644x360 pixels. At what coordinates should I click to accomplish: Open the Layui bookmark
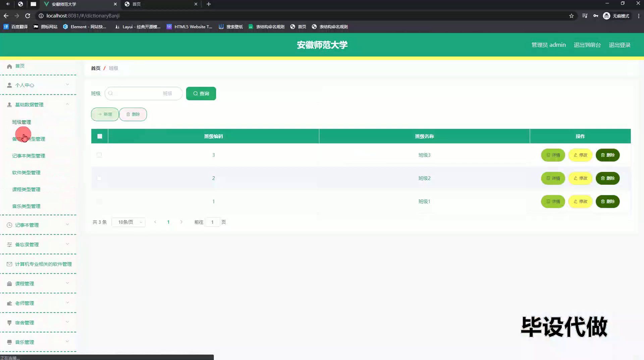pos(138,27)
